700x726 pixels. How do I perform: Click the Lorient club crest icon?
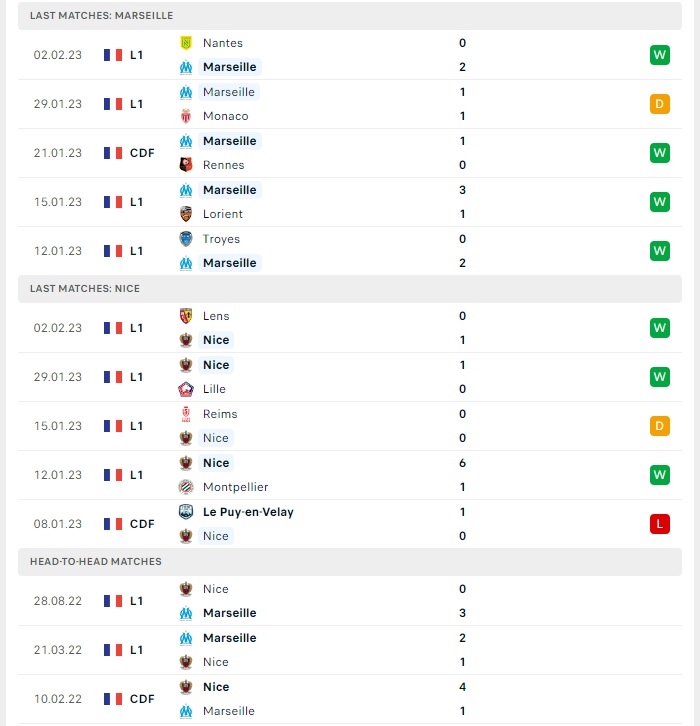coord(186,214)
